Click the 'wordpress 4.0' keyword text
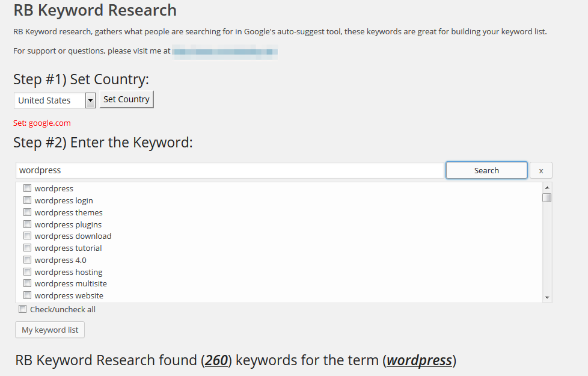This screenshot has height=376, width=588. (x=60, y=260)
